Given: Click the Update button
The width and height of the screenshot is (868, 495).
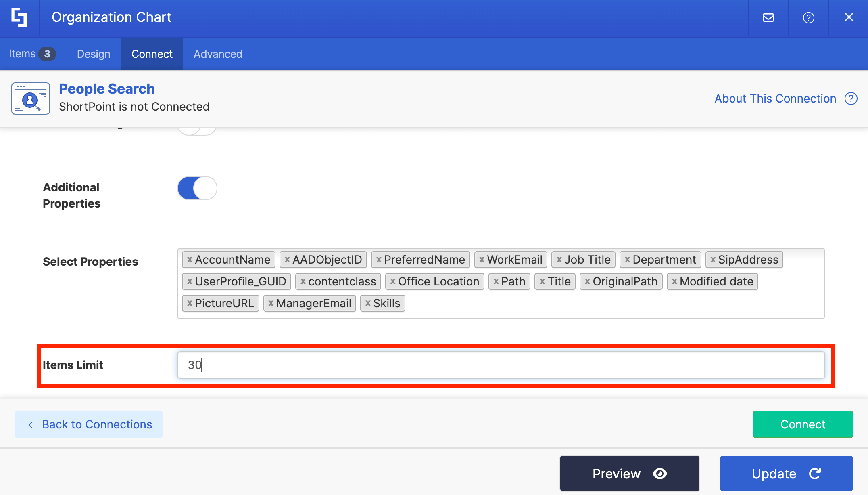Looking at the screenshot, I should (786, 474).
